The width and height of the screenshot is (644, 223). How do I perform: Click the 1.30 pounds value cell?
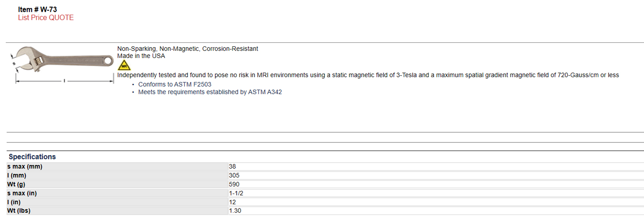pos(436,211)
